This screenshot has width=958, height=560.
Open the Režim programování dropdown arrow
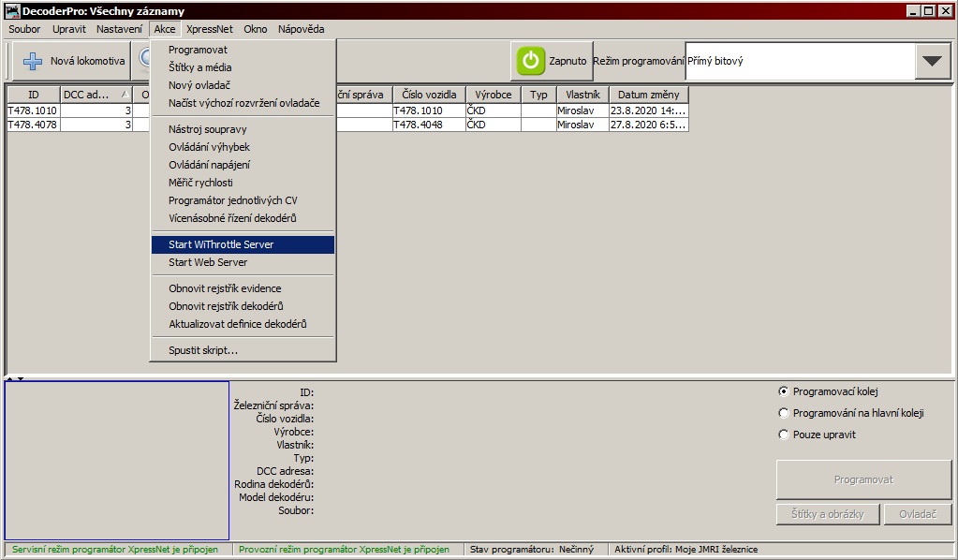click(x=933, y=61)
